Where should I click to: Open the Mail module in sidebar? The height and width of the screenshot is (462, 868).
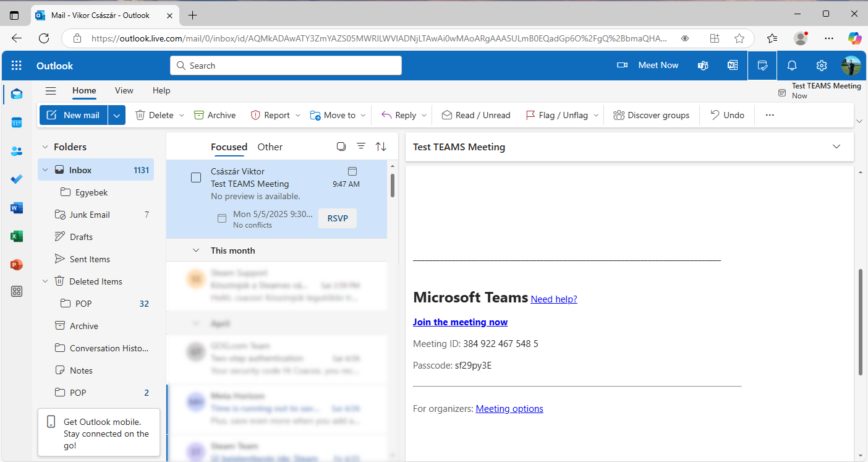17,94
